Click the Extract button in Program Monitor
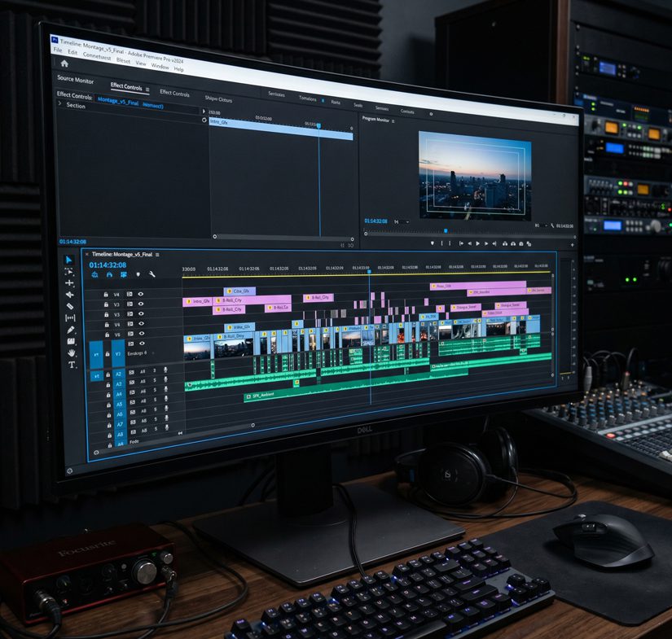 click(x=513, y=243)
